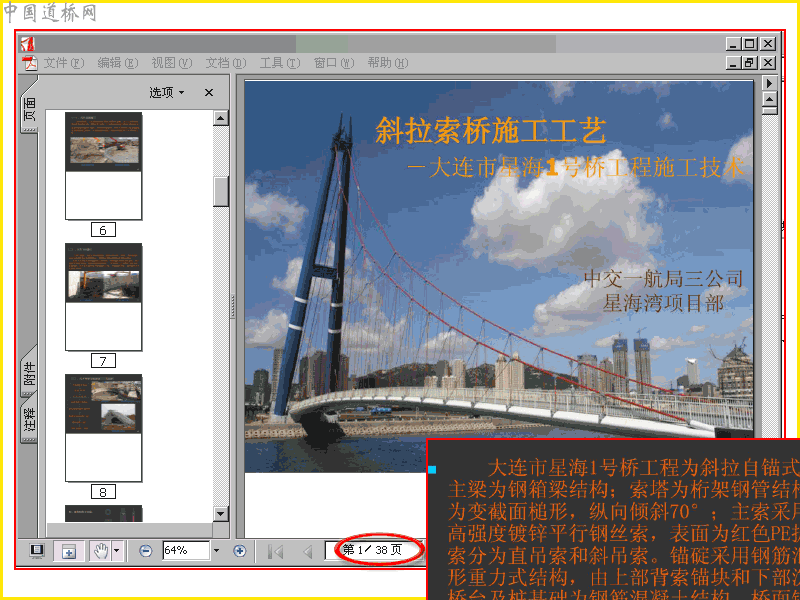The width and height of the screenshot is (800, 600).
Task: Click the full screen monitor icon
Action: (x=36, y=551)
